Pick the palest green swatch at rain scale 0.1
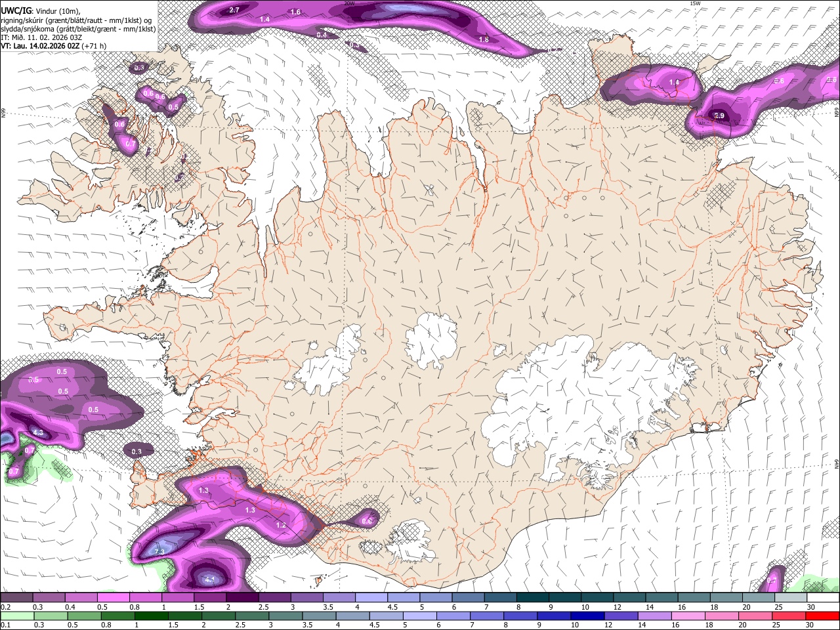The height and width of the screenshot is (630, 840). point(16,616)
